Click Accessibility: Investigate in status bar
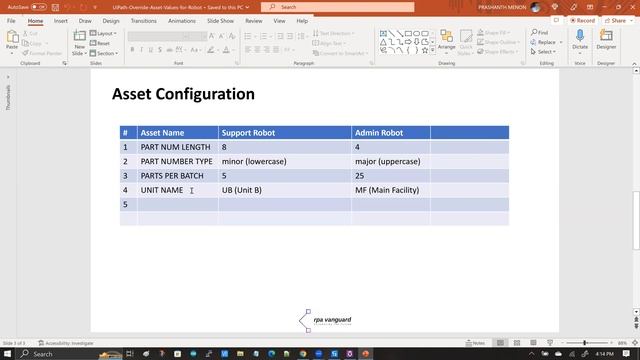 point(66,343)
